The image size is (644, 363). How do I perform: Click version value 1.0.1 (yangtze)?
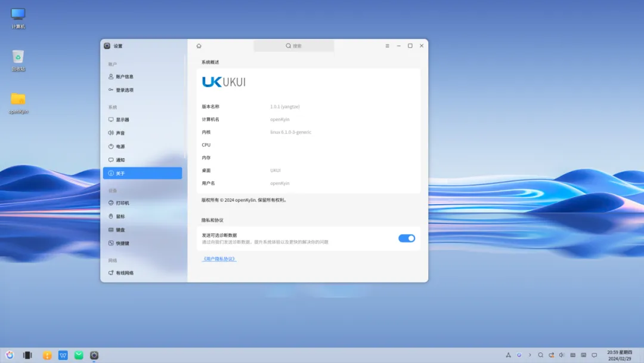pos(284,106)
